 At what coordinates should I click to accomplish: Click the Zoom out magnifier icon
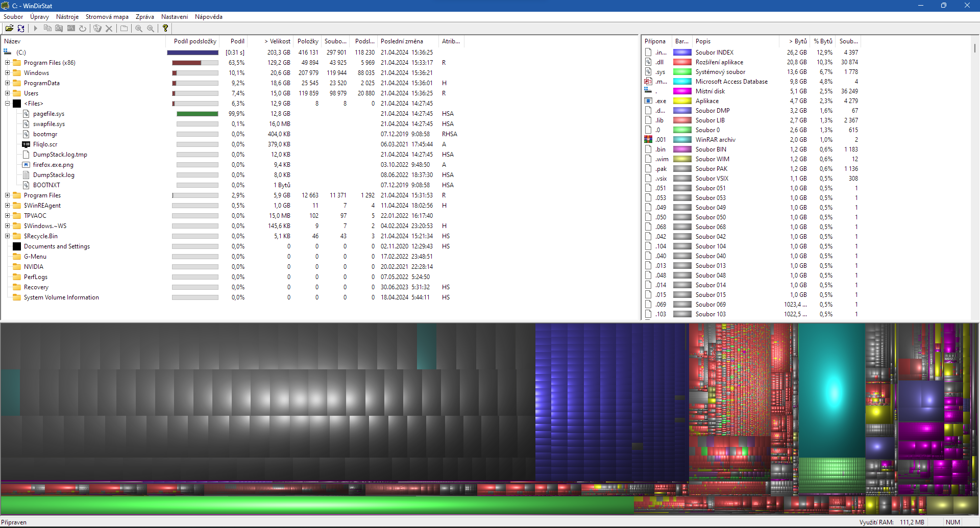coord(151,29)
